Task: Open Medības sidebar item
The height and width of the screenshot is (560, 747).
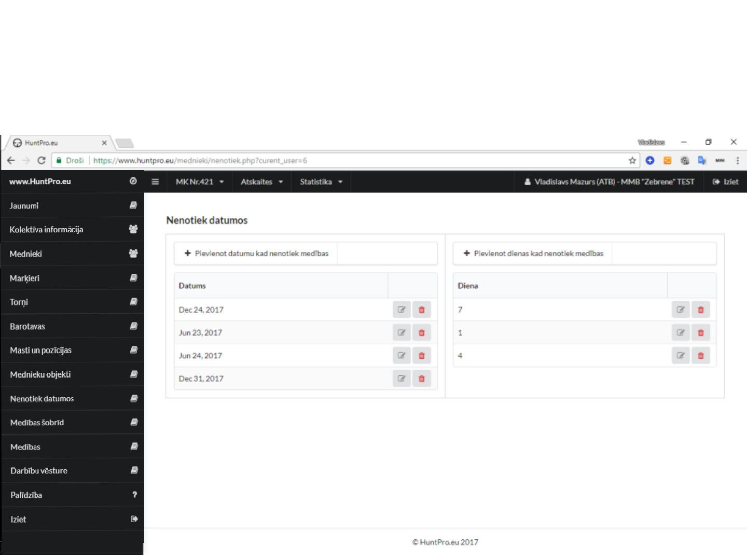Action: tap(73, 446)
